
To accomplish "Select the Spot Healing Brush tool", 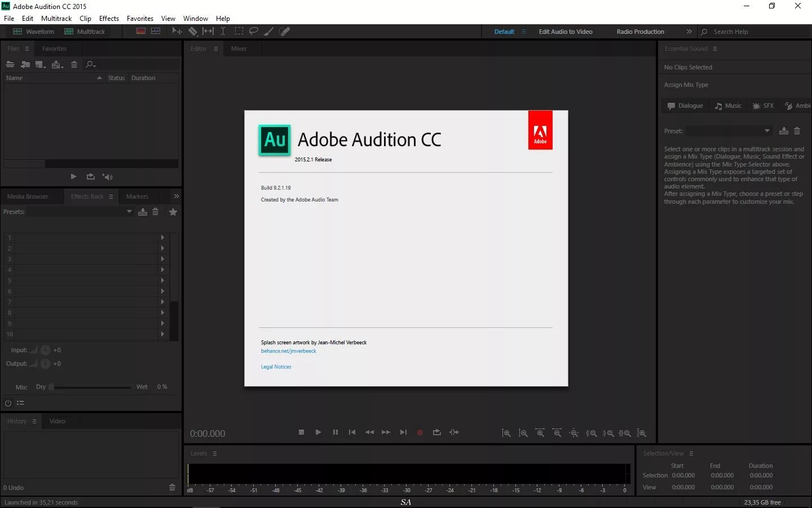I will pyautogui.click(x=285, y=32).
